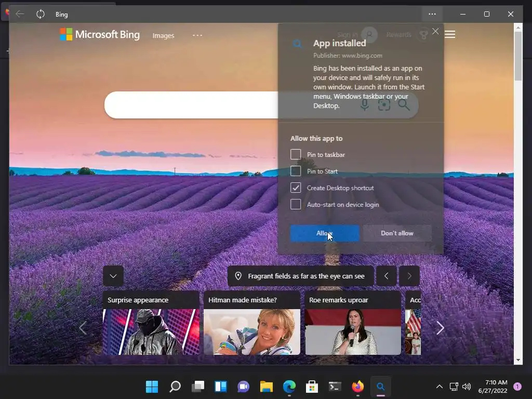The width and height of the screenshot is (532, 399).
Task: Open the Images tab on Bing
Action: [x=163, y=36]
